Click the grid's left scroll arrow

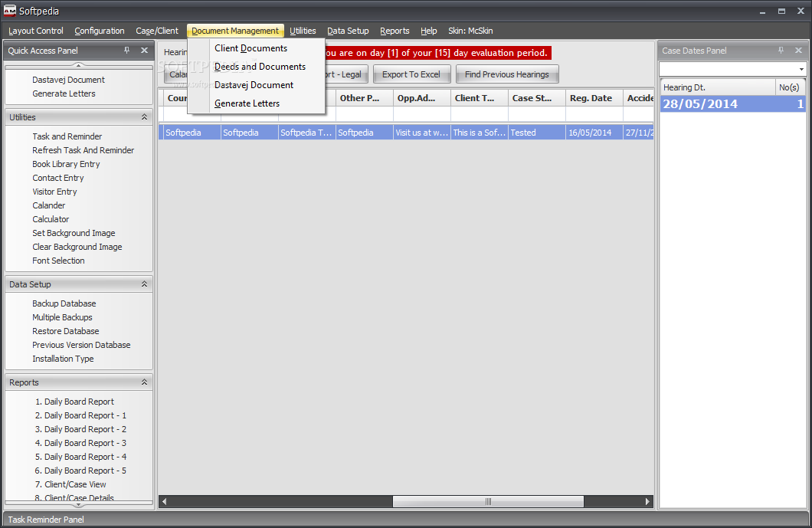point(164,501)
